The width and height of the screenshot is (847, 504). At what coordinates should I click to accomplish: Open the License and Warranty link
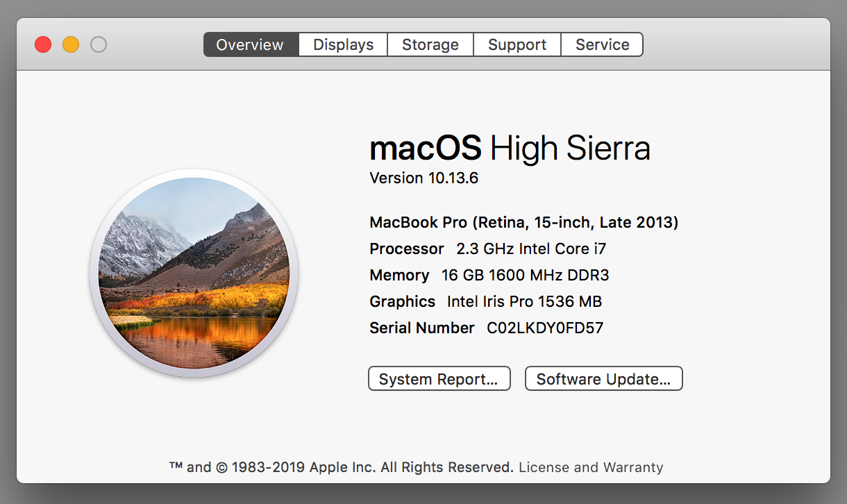(591, 467)
